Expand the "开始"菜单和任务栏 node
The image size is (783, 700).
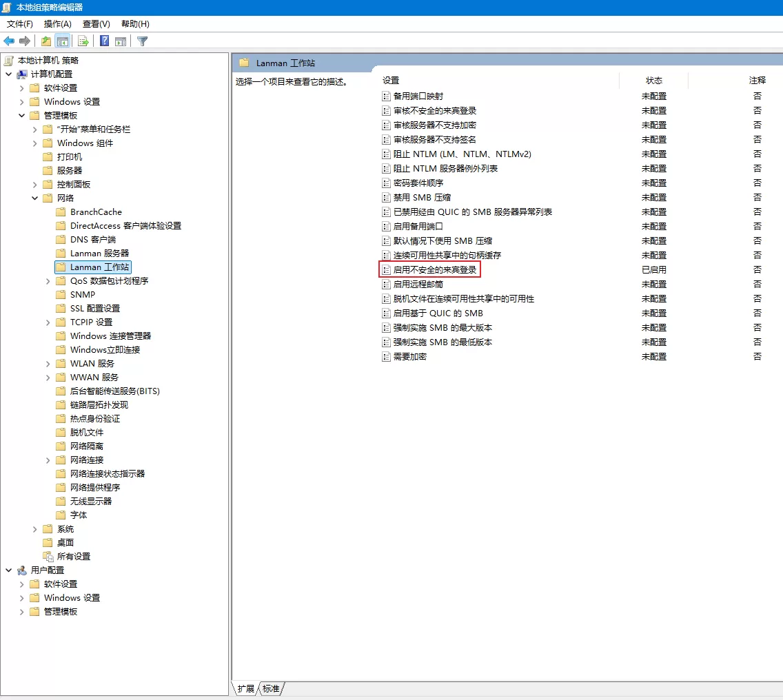tap(34, 130)
